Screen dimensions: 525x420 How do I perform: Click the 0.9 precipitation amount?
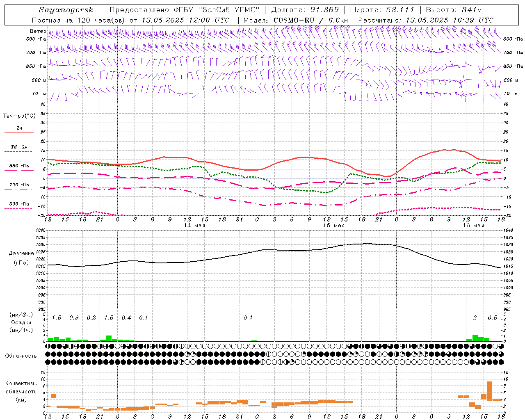(74, 318)
